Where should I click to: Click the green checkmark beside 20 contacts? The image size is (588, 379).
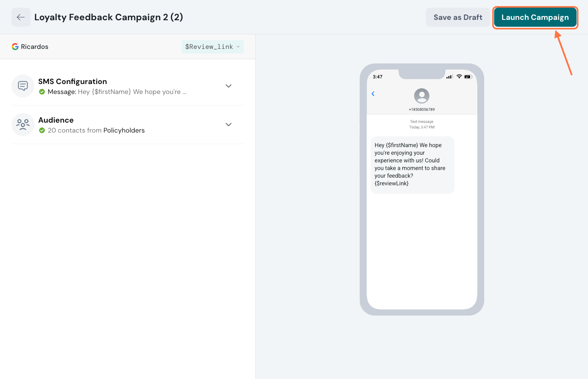coord(42,130)
